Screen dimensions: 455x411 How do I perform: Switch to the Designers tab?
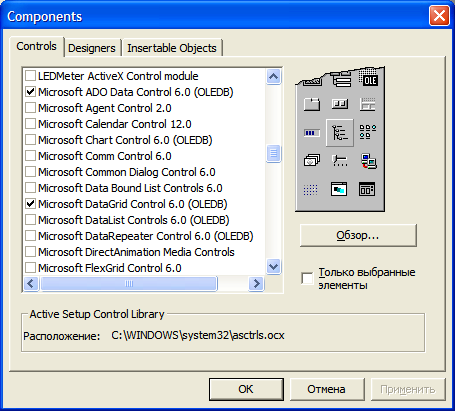coord(92,48)
